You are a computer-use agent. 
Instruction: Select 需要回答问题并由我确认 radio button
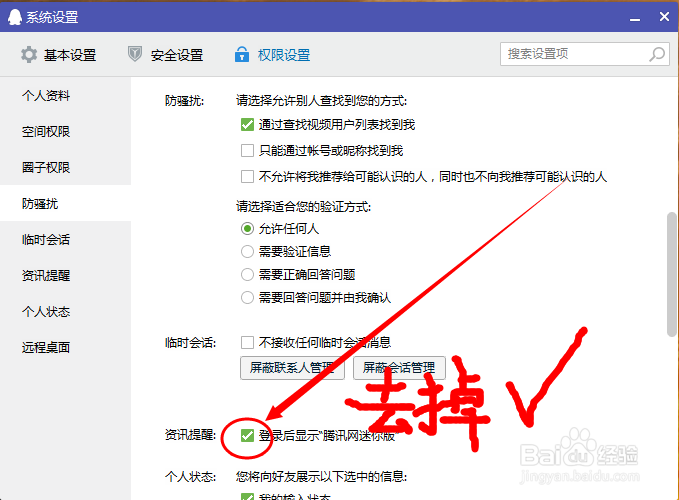pos(247,298)
